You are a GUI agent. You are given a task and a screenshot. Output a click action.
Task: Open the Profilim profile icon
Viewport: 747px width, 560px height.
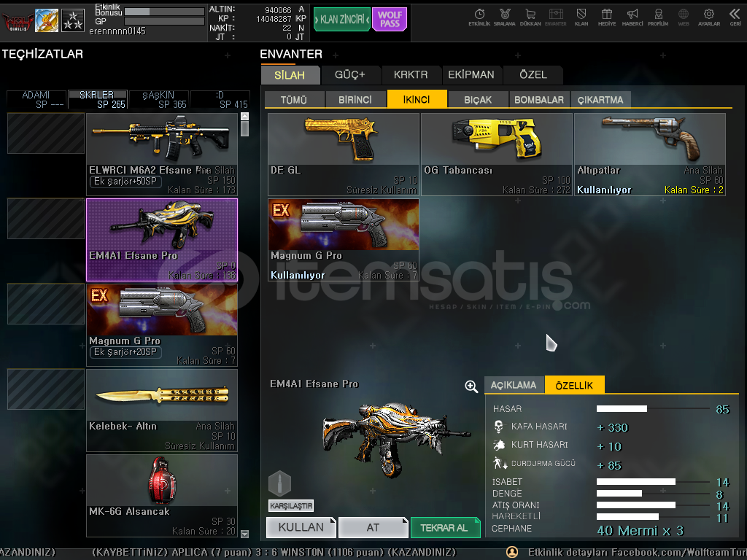tap(659, 17)
